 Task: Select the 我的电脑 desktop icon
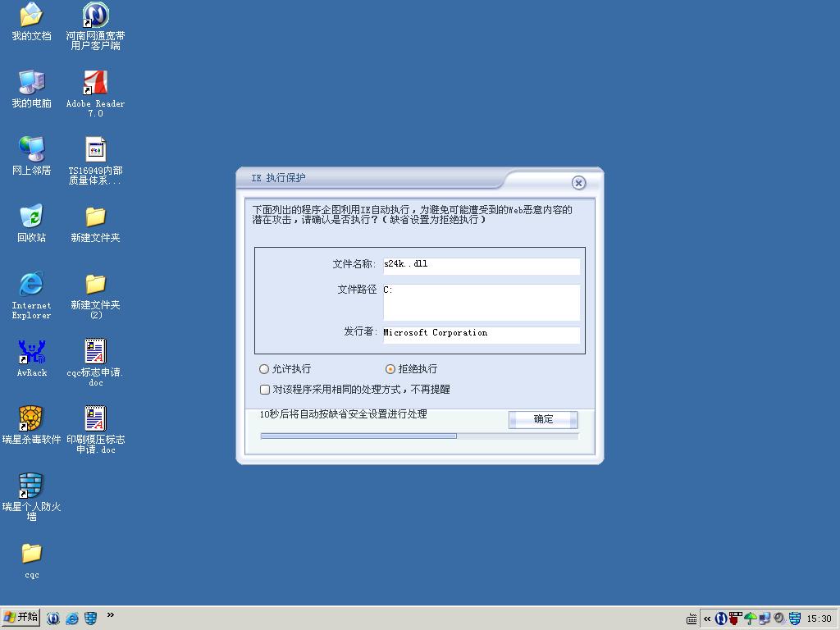tap(31, 89)
